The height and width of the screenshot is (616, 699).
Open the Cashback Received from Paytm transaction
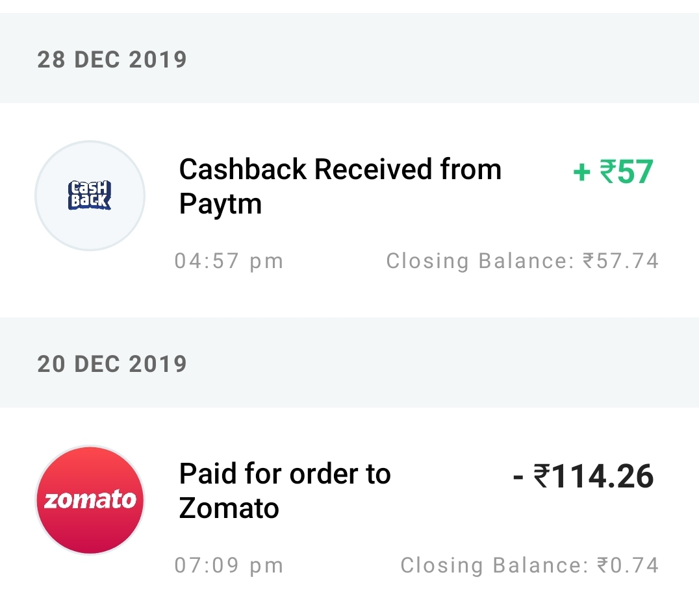[340, 186]
